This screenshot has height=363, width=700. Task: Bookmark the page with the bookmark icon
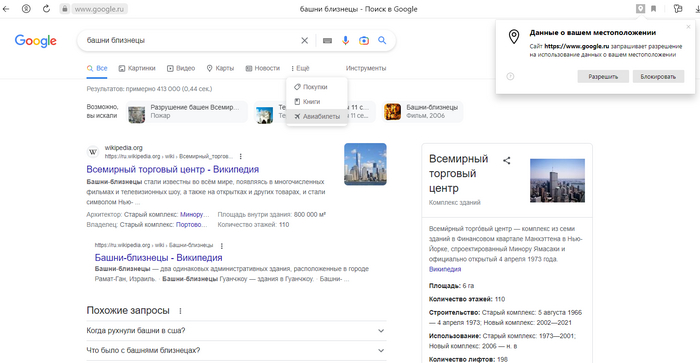tap(654, 9)
